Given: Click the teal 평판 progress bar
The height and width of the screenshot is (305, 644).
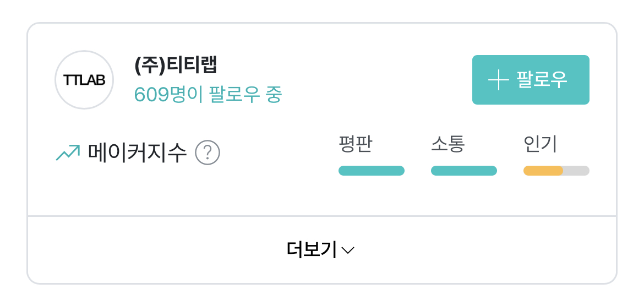Looking at the screenshot, I should point(372,171).
